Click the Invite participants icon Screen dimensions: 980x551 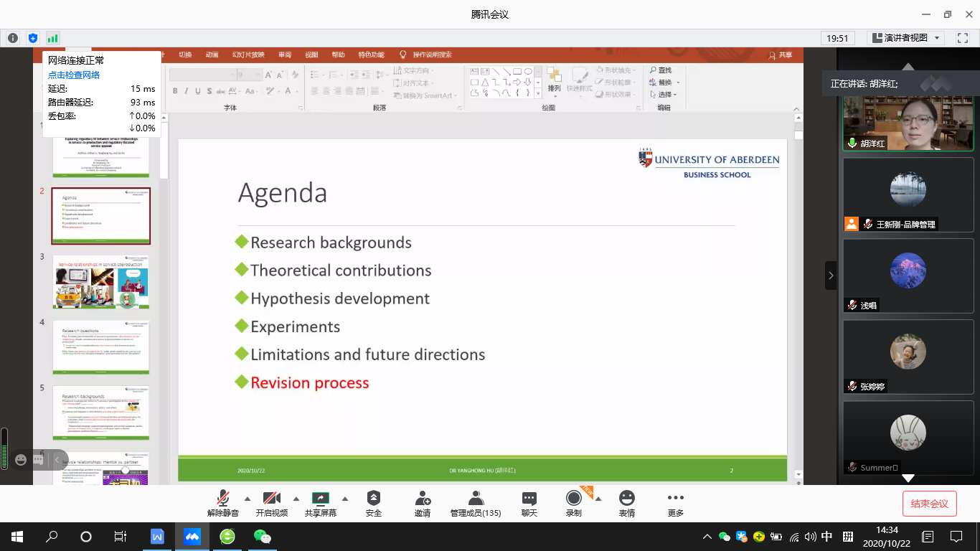tap(423, 499)
